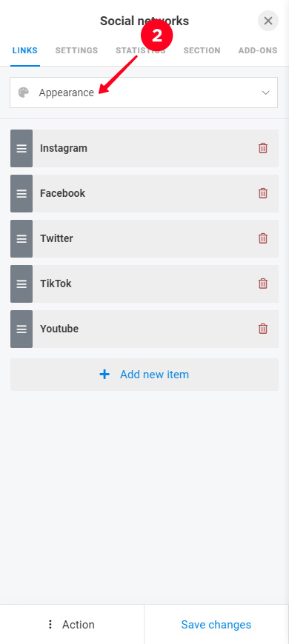Click the Appearance chevron arrow

tap(265, 93)
